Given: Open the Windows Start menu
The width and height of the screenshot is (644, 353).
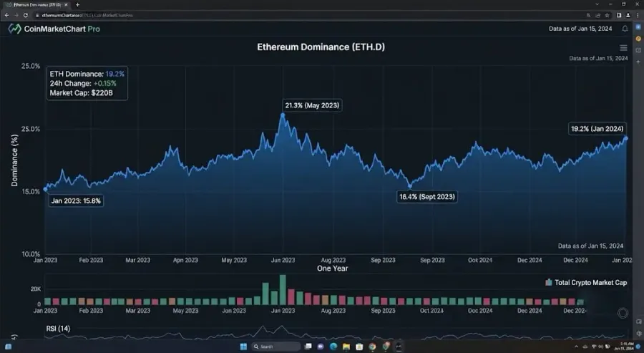Looking at the screenshot, I should click(243, 347).
